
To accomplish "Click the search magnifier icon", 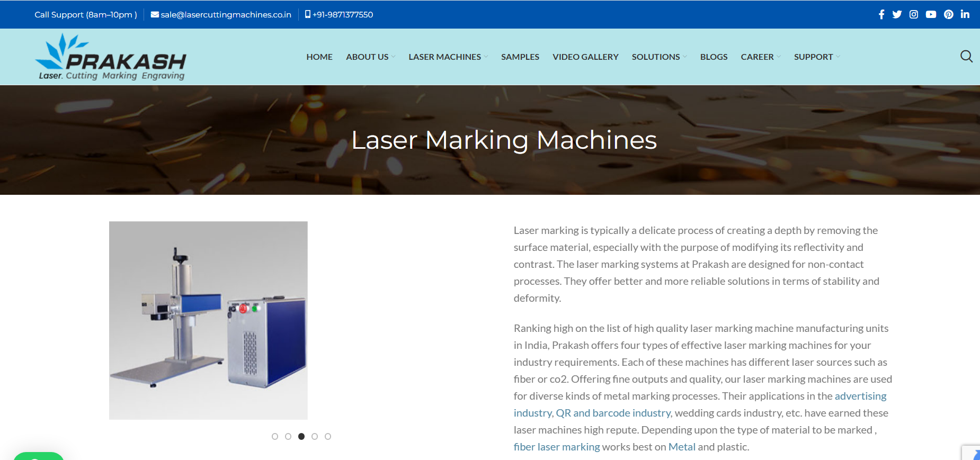I will click(966, 56).
